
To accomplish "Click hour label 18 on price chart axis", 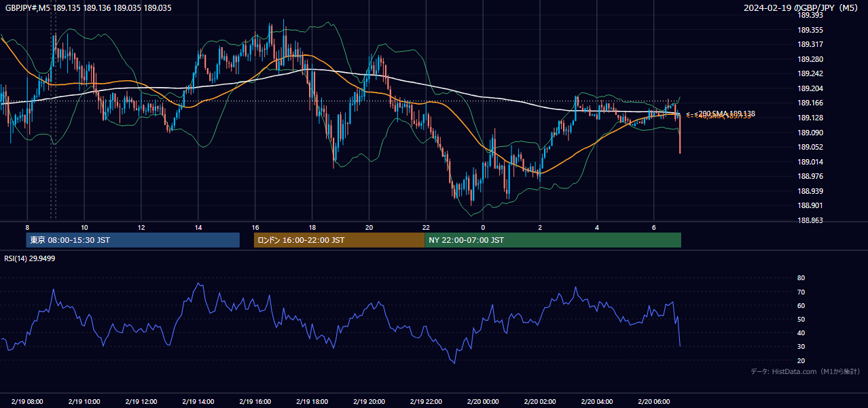I will coord(312,227).
